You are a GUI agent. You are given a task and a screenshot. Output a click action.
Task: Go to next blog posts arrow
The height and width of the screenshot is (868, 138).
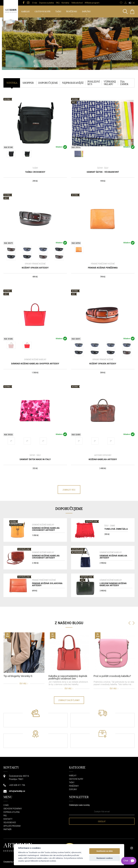point(134,623)
